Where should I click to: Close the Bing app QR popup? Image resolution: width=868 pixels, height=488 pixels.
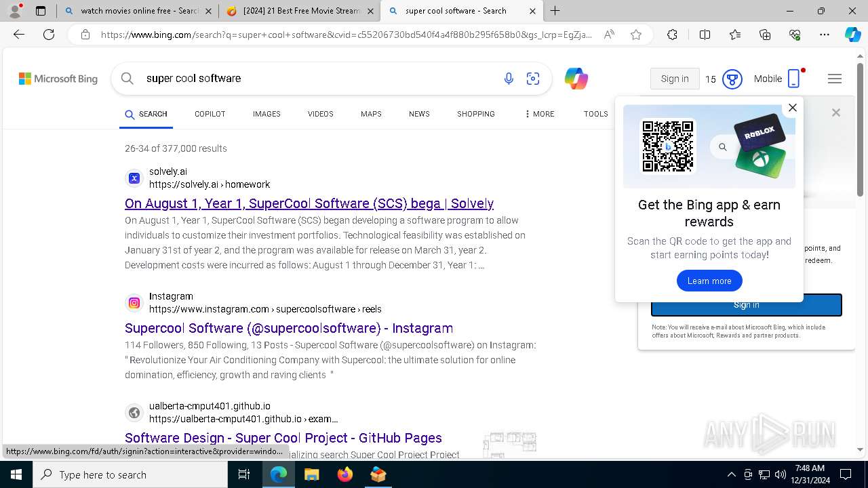pos(792,108)
